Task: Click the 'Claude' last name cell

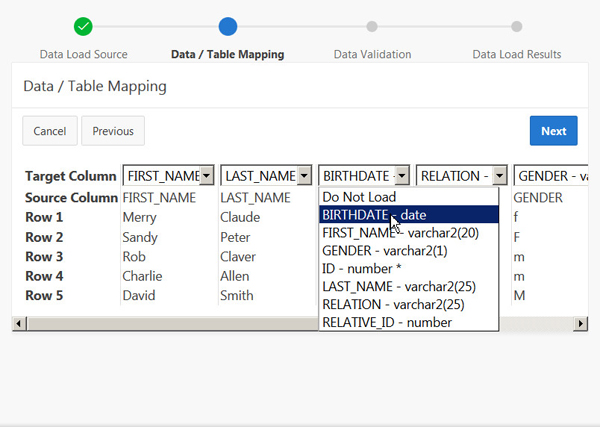Action: click(240, 217)
